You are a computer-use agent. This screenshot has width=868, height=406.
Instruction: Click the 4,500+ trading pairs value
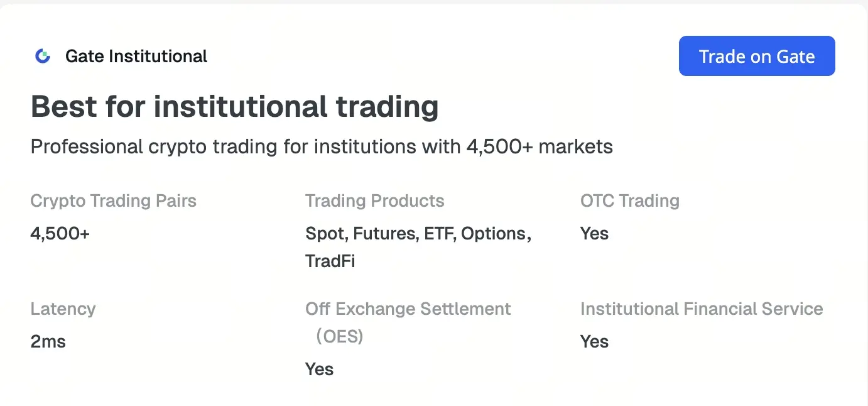tap(60, 234)
